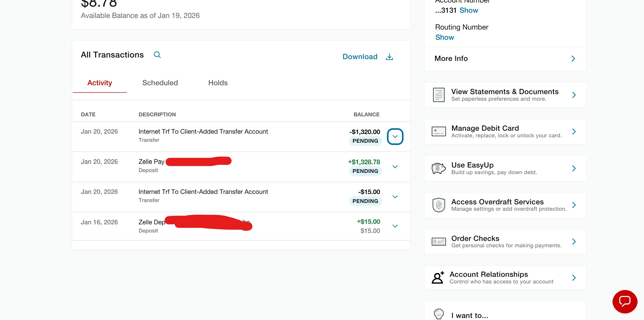Click the statements document icon
The width and height of the screenshot is (644, 320).
pos(438,95)
